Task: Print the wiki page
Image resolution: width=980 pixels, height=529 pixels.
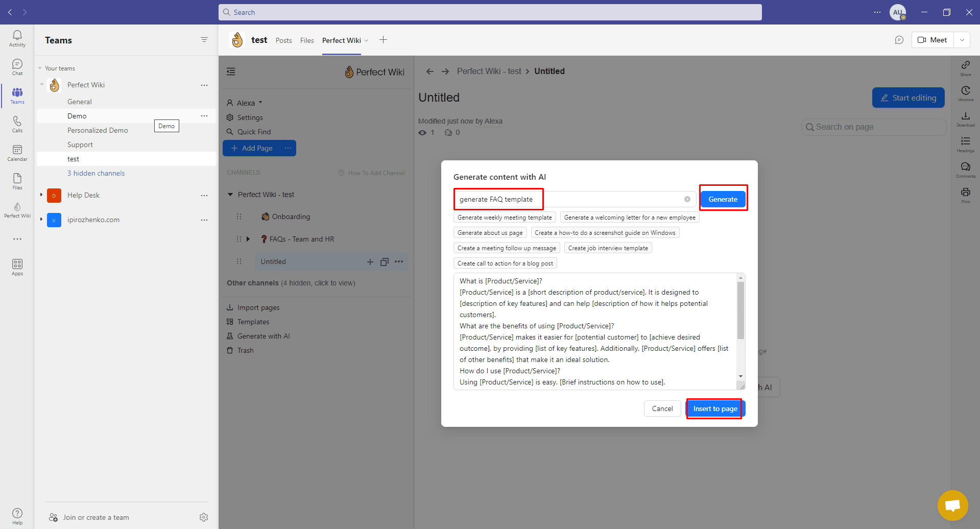Action: pos(966,196)
